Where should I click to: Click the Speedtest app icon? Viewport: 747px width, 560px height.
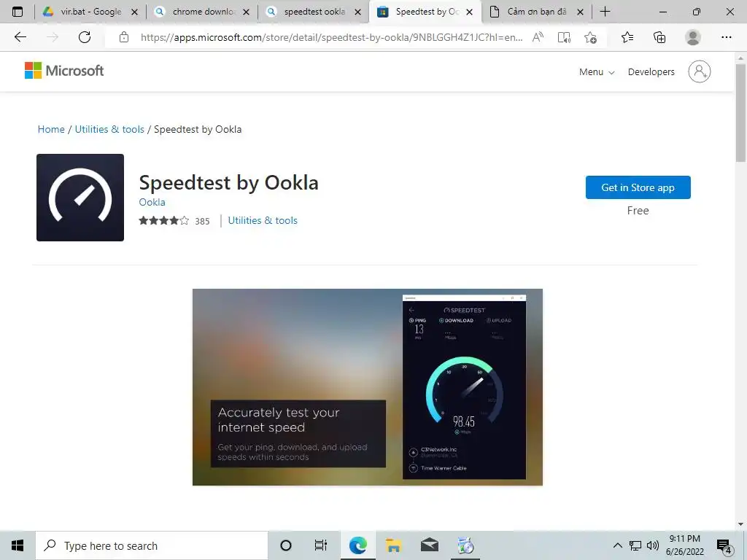pos(80,197)
